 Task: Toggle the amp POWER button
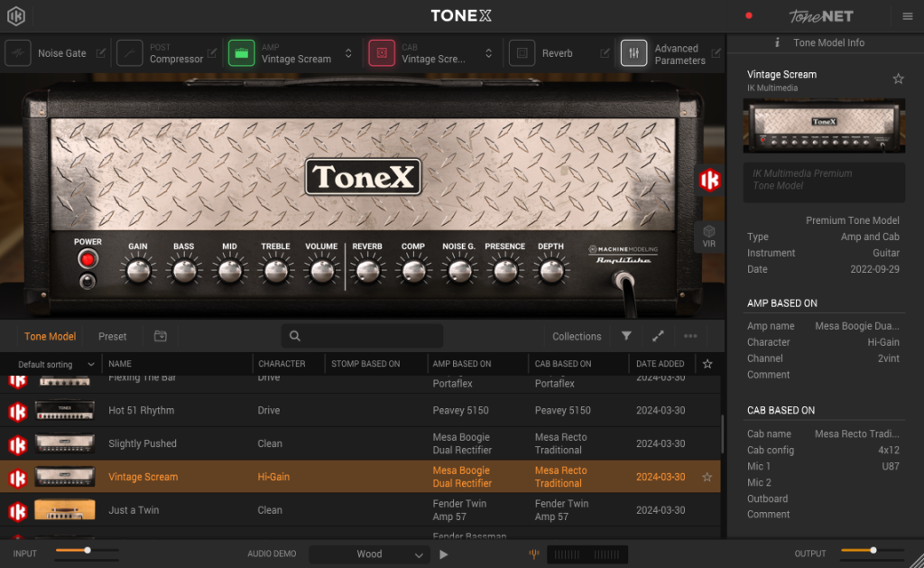[x=88, y=259]
